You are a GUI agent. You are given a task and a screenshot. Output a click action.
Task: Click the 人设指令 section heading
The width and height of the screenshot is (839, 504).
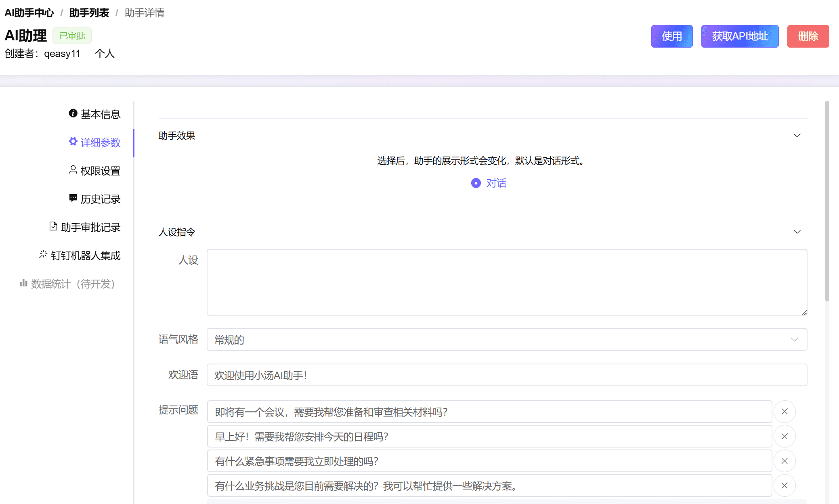(177, 232)
